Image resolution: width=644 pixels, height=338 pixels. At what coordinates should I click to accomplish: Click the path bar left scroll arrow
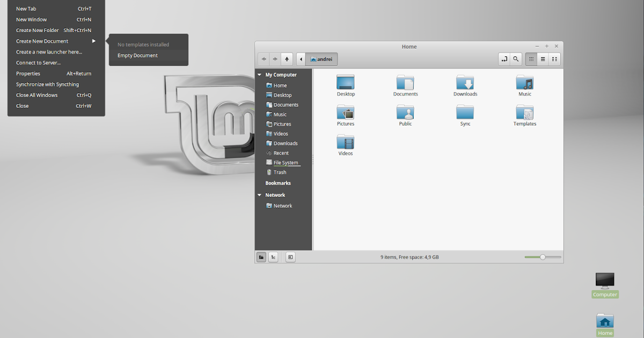(x=301, y=59)
